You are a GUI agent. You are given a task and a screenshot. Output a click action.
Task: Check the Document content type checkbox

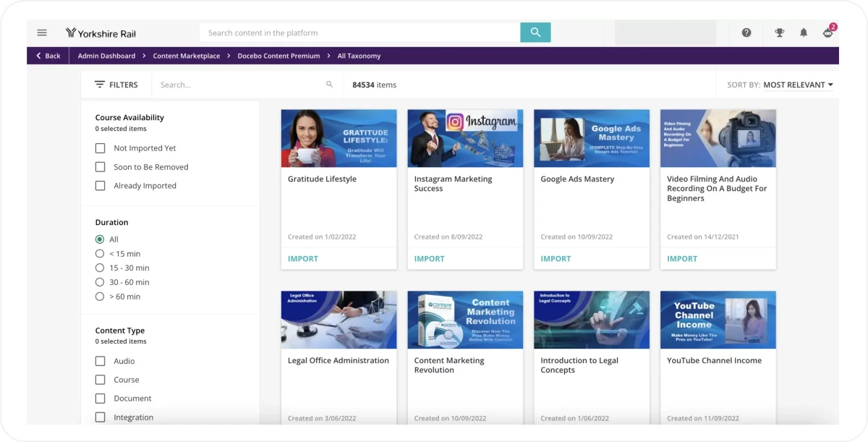pos(101,399)
